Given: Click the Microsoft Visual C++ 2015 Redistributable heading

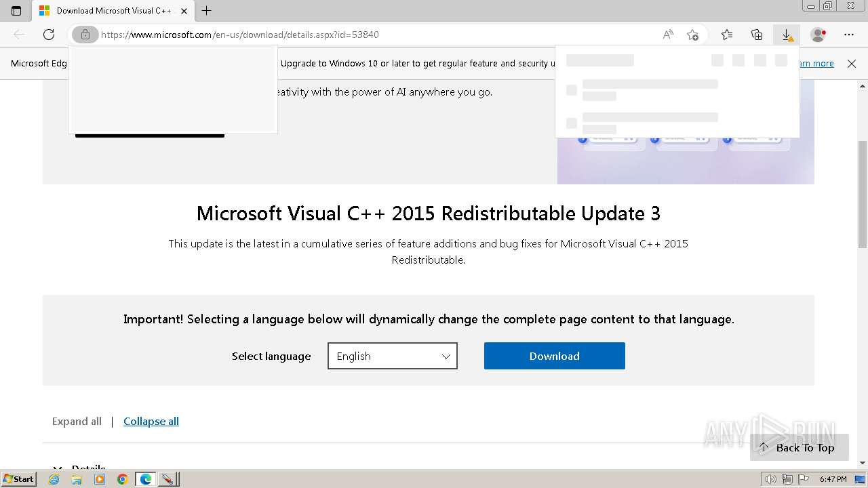Looking at the screenshot, I should (428, 213).
